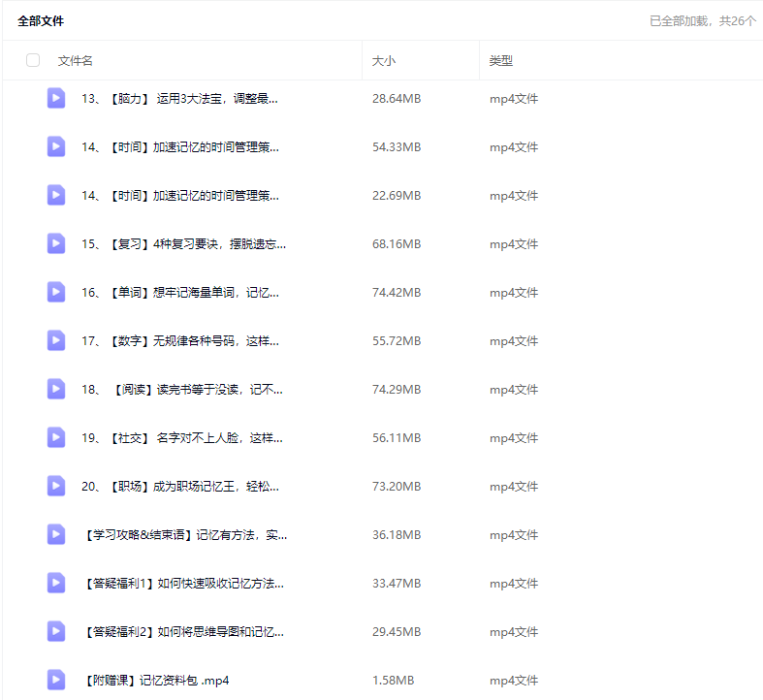Click the 已全部加载，共26个 status text
763x700 pixels.
pos(702,20)
